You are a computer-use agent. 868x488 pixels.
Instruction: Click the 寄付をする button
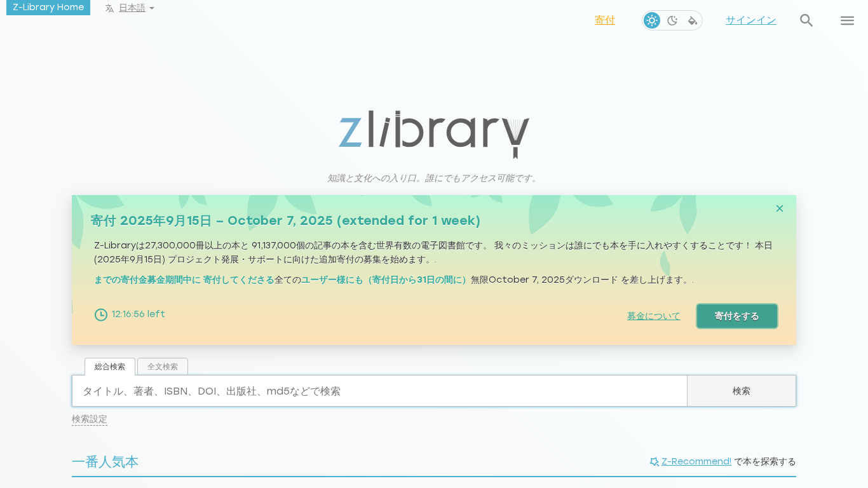point(737,316)
